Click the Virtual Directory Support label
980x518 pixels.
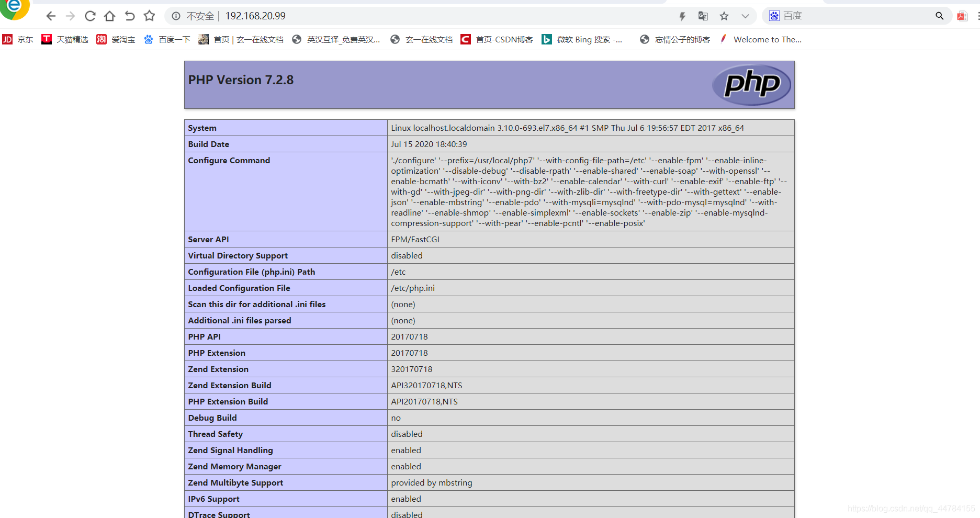tap(238, 256)
